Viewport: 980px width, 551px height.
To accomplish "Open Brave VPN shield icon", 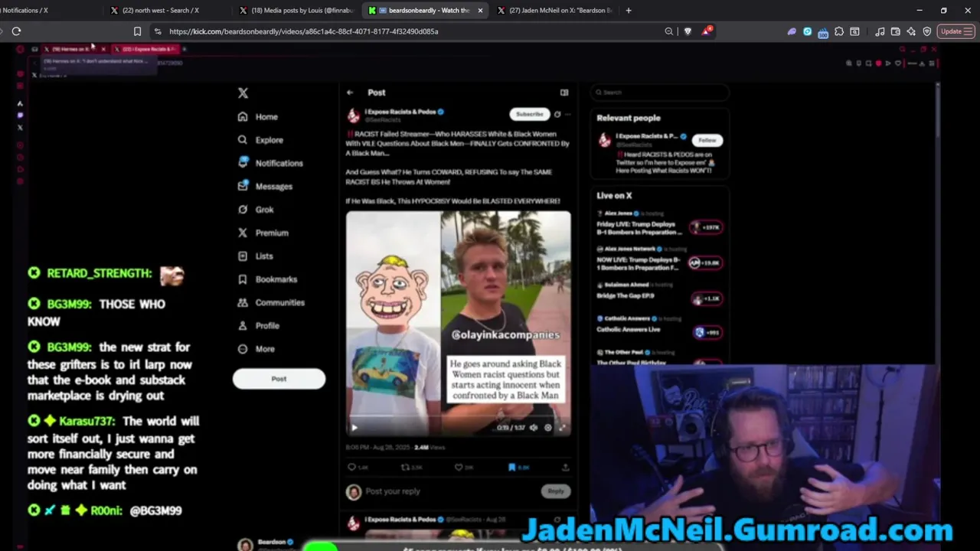I will click(x=927, y=31).
